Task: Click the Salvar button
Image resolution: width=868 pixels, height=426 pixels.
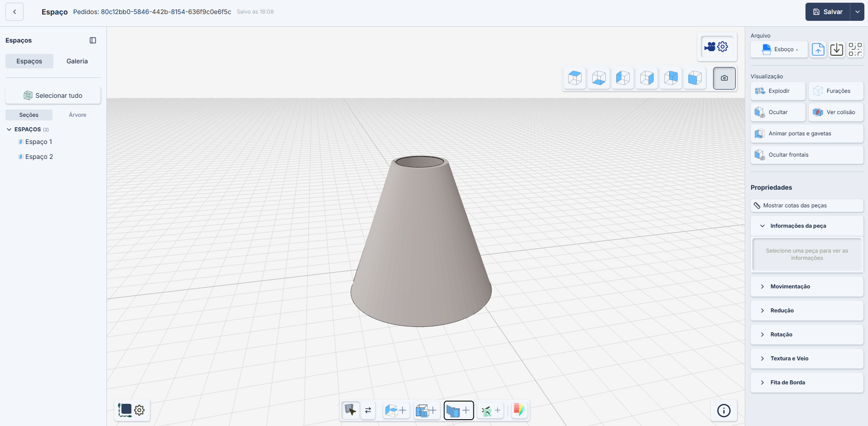Action: click(x=828, y=12)
